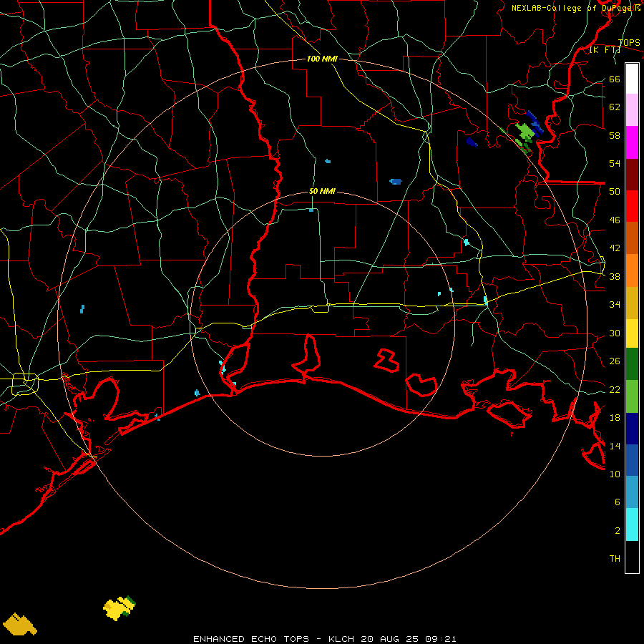The width and height of the screenshot is (644, 644).
Task: Click the NEXLAB-College of DuPage credit text
Action: [576, 8]
